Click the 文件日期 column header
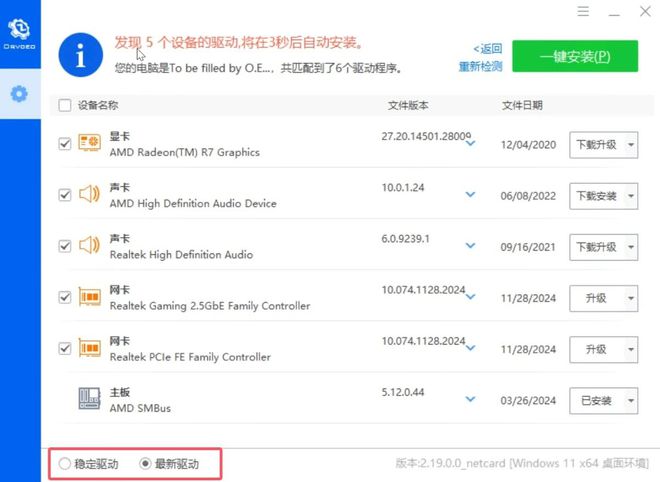660x482 pixels. (x=522, y=105)
